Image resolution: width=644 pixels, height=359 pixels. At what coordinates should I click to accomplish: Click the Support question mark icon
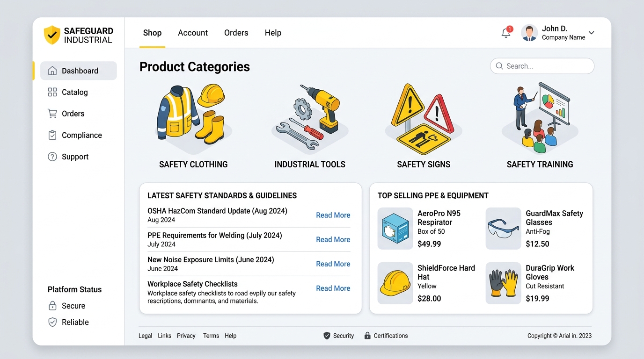coord(52,157)
